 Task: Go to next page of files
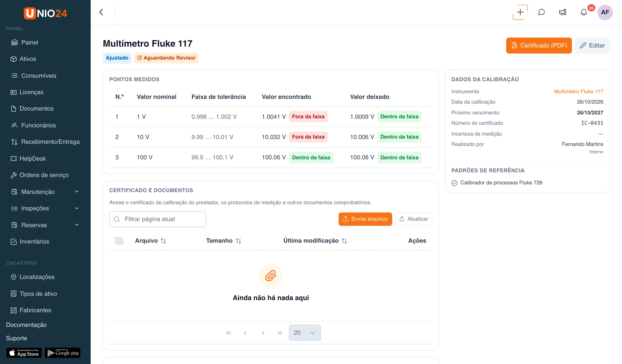[x=263, y=333]
